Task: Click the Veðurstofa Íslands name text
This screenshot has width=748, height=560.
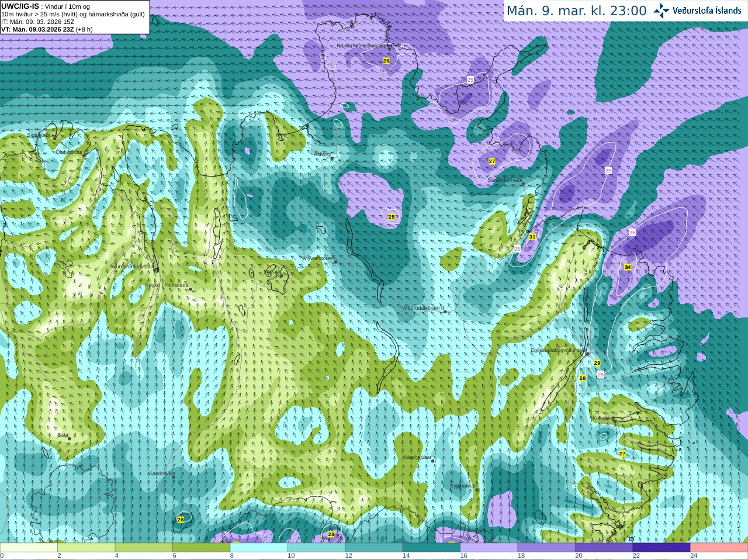Action: click(707, 11)
